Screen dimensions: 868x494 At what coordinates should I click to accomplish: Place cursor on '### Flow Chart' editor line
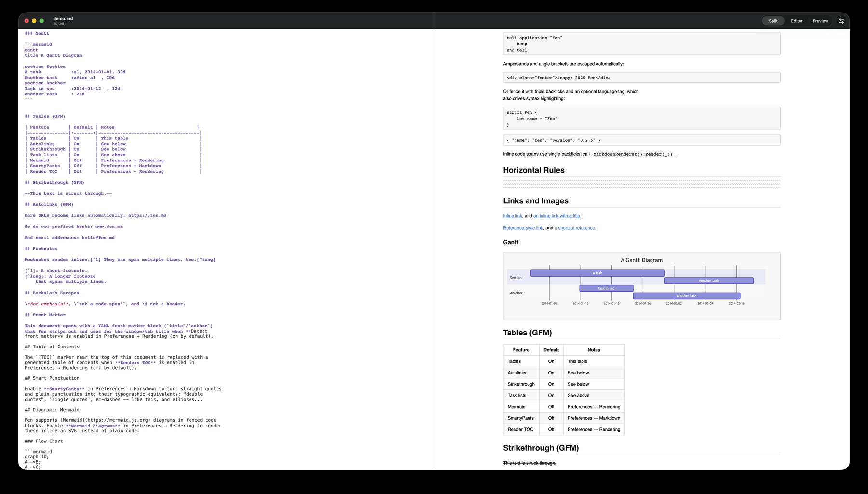pyautogui.click(x=44, y=441)
